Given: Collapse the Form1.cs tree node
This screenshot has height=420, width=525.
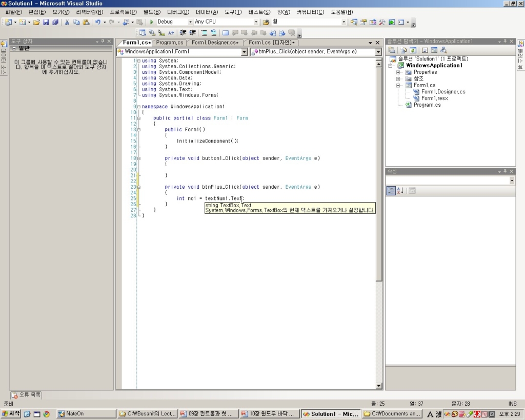Looking at the screenshot, I should (x=398, y=86).
